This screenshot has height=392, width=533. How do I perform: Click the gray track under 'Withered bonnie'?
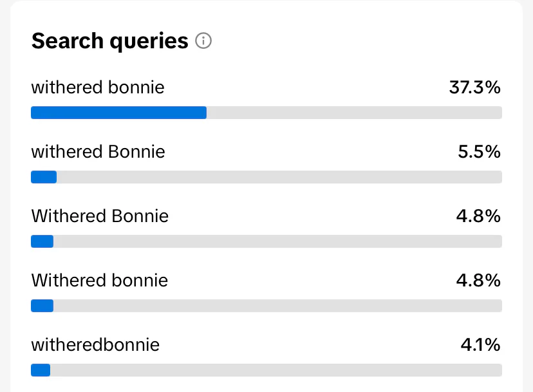click(x=277, y=306)
